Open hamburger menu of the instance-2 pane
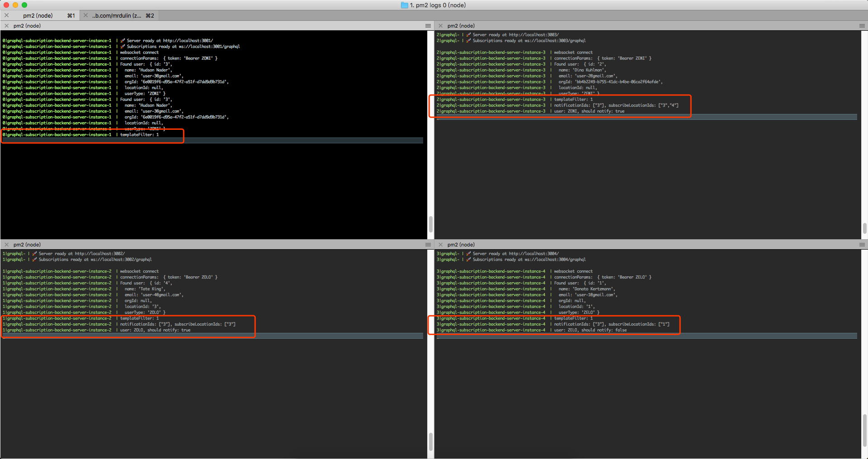The image size is (868, 459). 428,245
